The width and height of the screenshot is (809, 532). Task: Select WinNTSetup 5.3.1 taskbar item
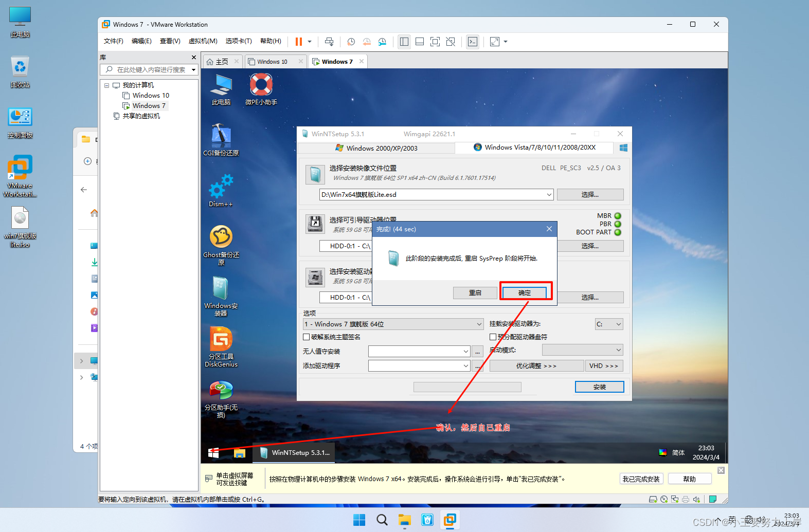point(294,453)
